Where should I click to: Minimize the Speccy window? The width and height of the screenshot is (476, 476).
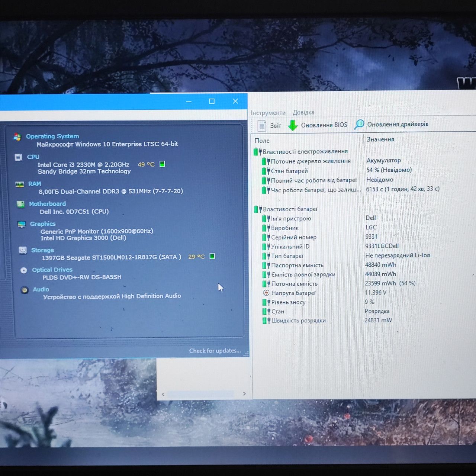point(189,102)
